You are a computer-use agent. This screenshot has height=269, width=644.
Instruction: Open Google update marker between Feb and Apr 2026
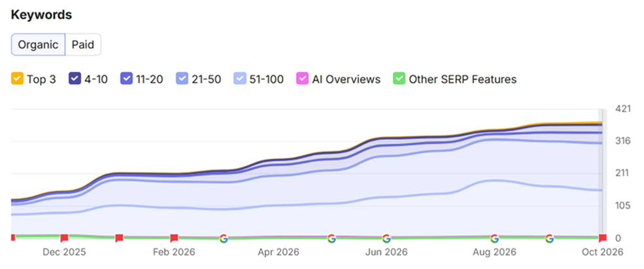click(224, 238)
